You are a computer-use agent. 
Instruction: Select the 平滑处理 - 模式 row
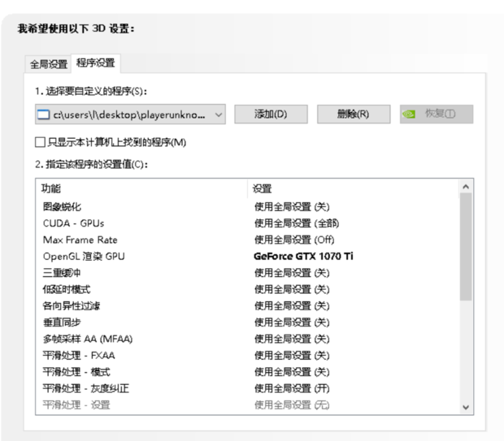point(247,372)
